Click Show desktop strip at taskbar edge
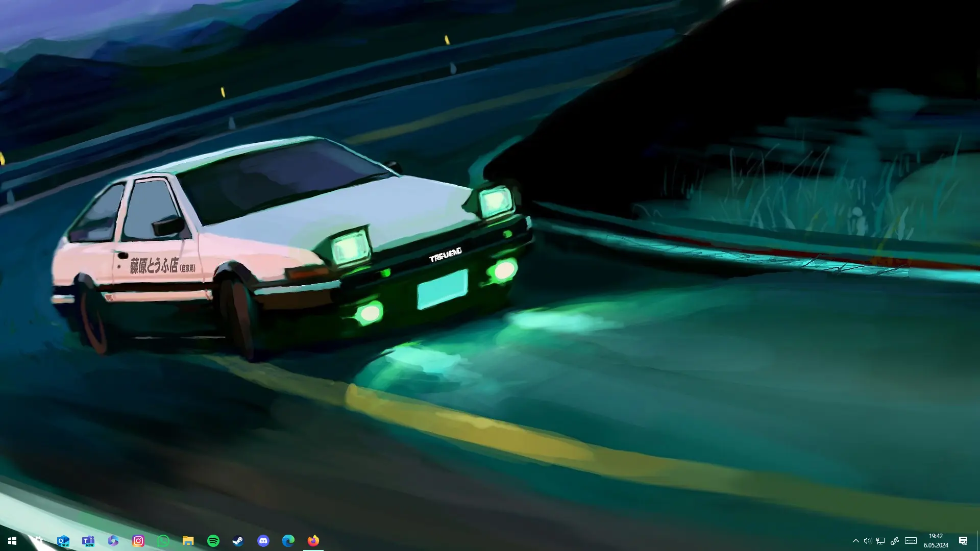 pos(978,541)
